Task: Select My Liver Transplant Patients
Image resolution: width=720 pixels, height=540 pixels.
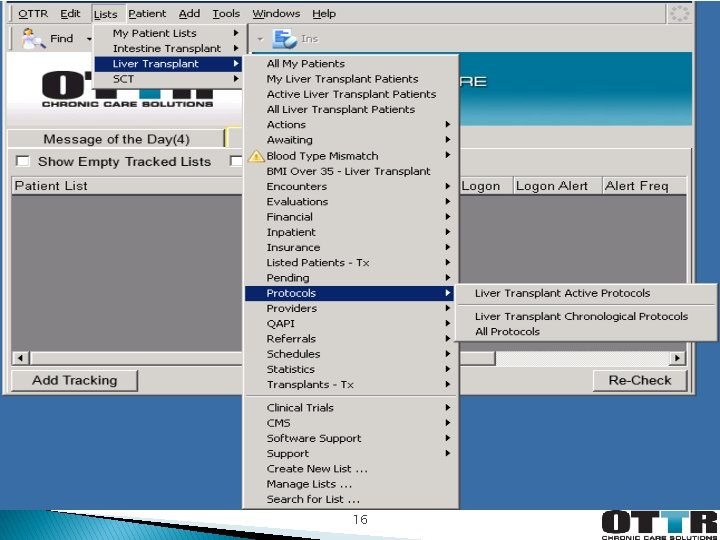Action: [x=350, y=79]
